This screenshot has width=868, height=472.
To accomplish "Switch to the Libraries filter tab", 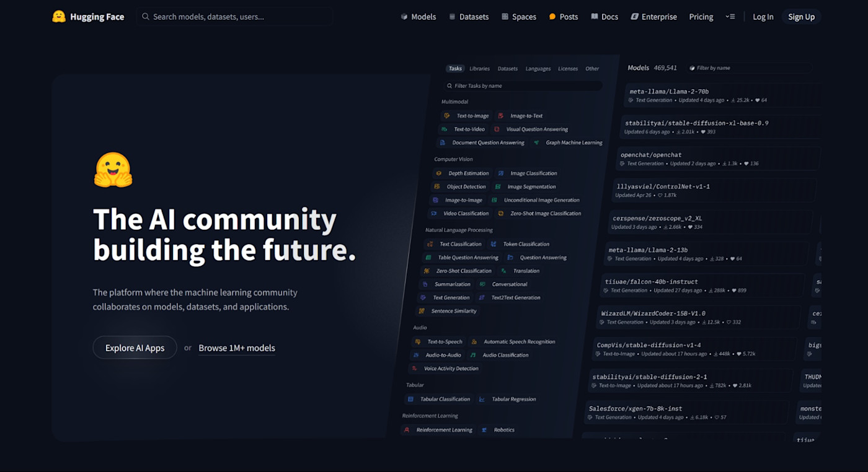I will [x=479, y=69].
